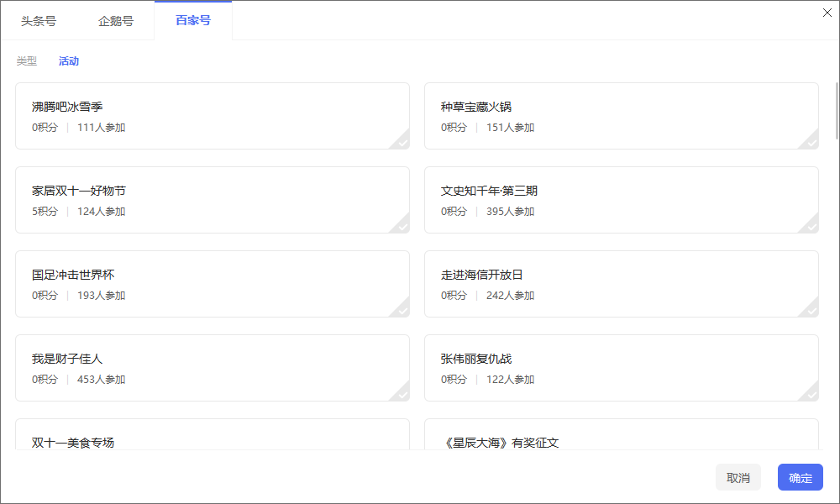Click the 类型 filter label

click(27, 61)
